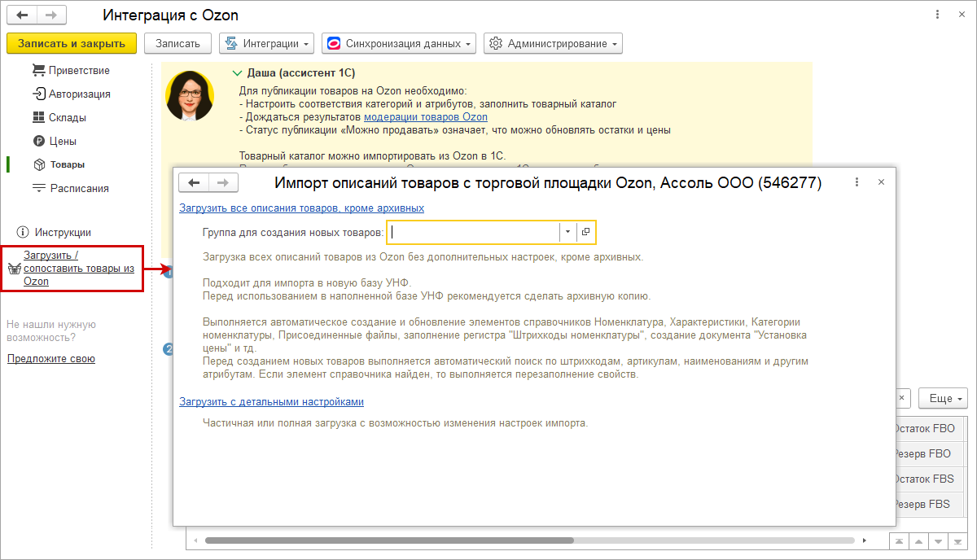The width and height of the screenshot is (977, 560).
Task: Click Загрузить с детальными настройками link
Action: pos(271,401)
